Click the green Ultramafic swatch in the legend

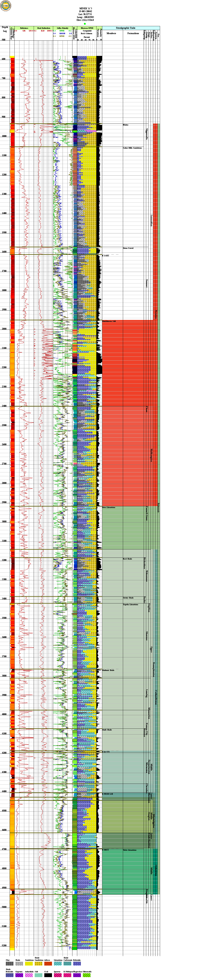tap(87, 975)
